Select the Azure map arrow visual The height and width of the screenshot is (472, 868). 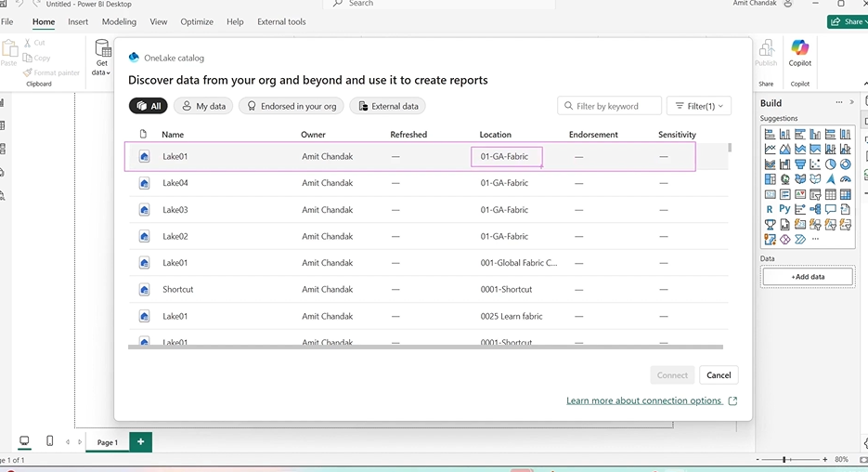(x=830, y=179)
